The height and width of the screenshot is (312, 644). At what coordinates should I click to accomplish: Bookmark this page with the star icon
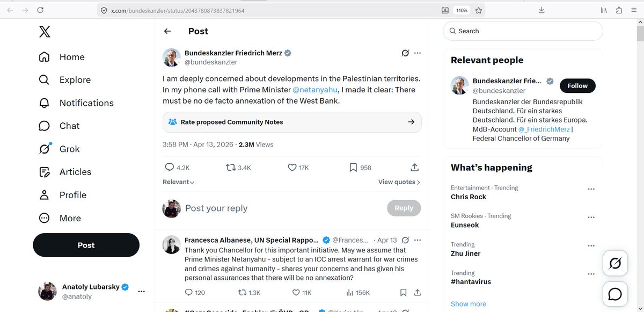[x=478, y=10]
